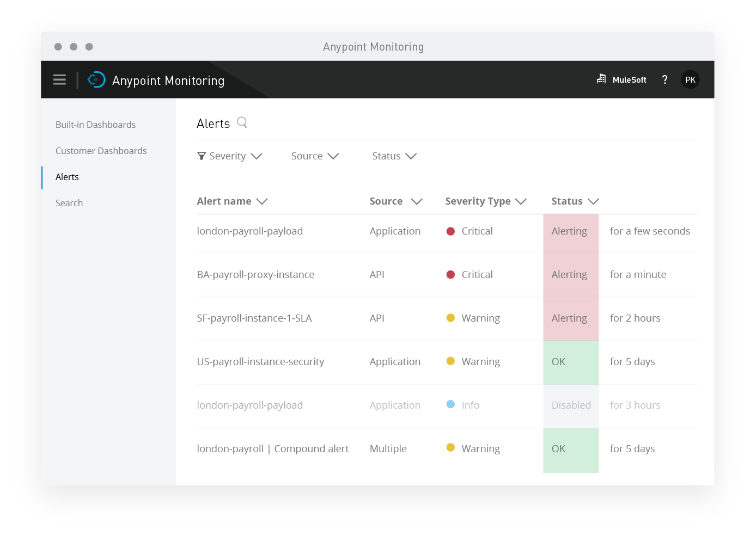Click the filter funnel icon beside Severity
756x536 pixels.
pos(201,156)
